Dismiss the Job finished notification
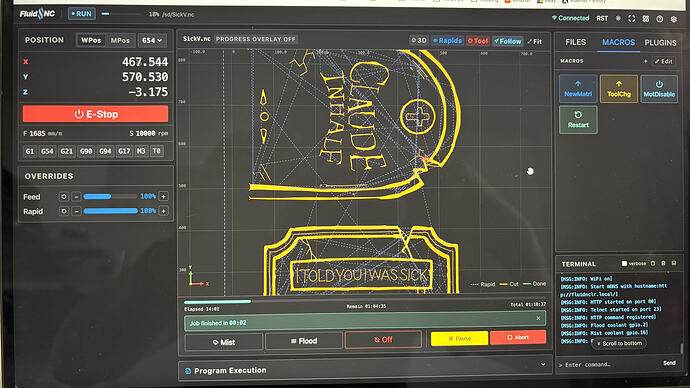Viewport: 690px width, 388px height. tap(538, 318)
